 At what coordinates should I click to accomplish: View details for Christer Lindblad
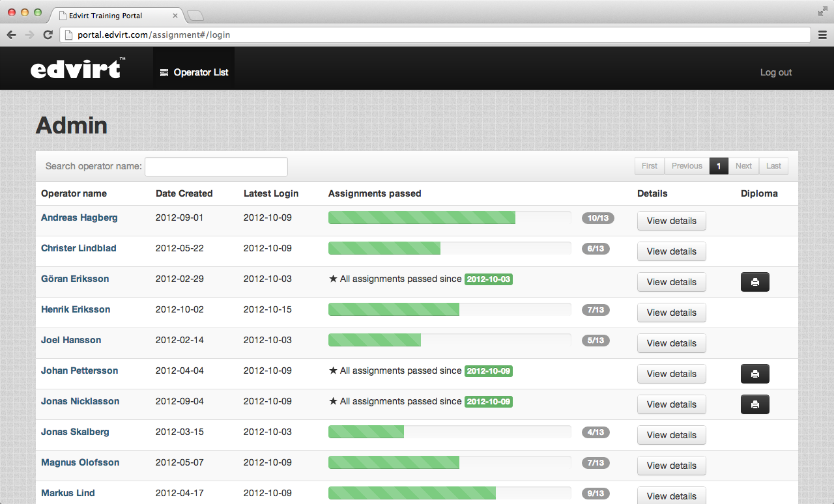pos(672,251)
